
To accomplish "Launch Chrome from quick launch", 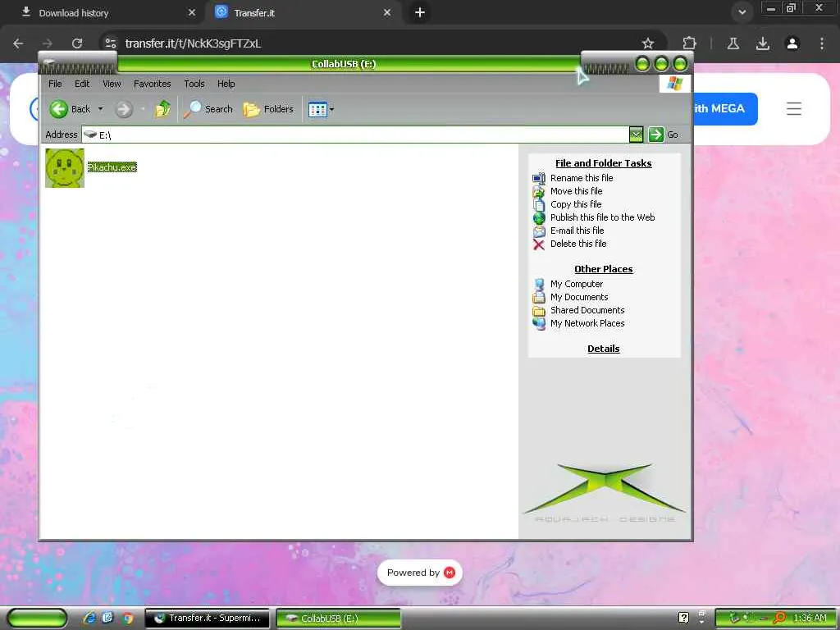I will [127, 619].
